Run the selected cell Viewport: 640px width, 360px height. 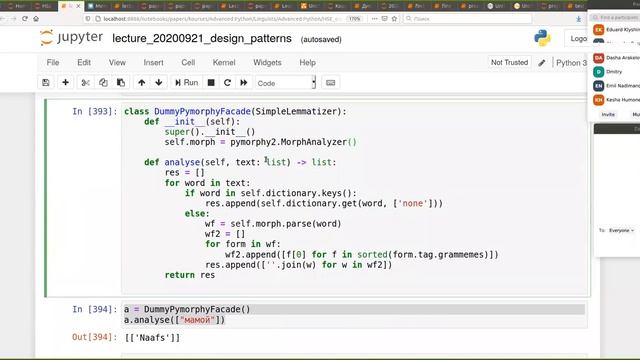187,83
